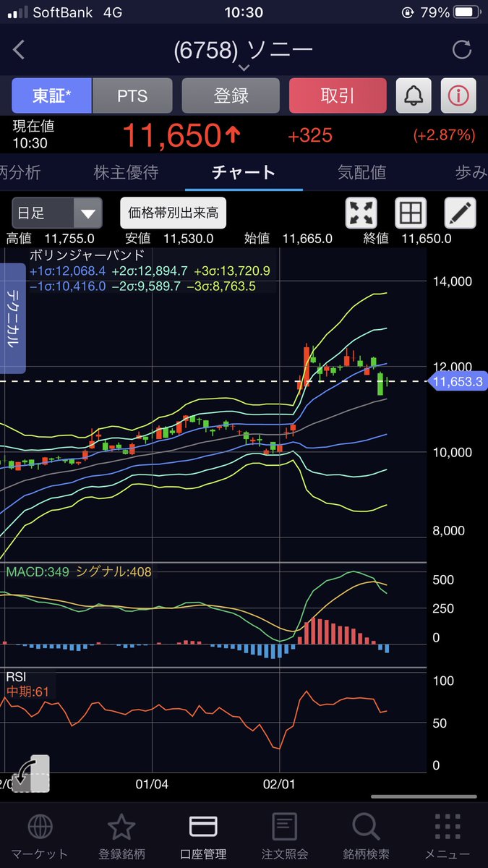The height and width of the screenshot is (868, 488).
Task: Select the 東証 market toggle
Action: tap(51, 95)
